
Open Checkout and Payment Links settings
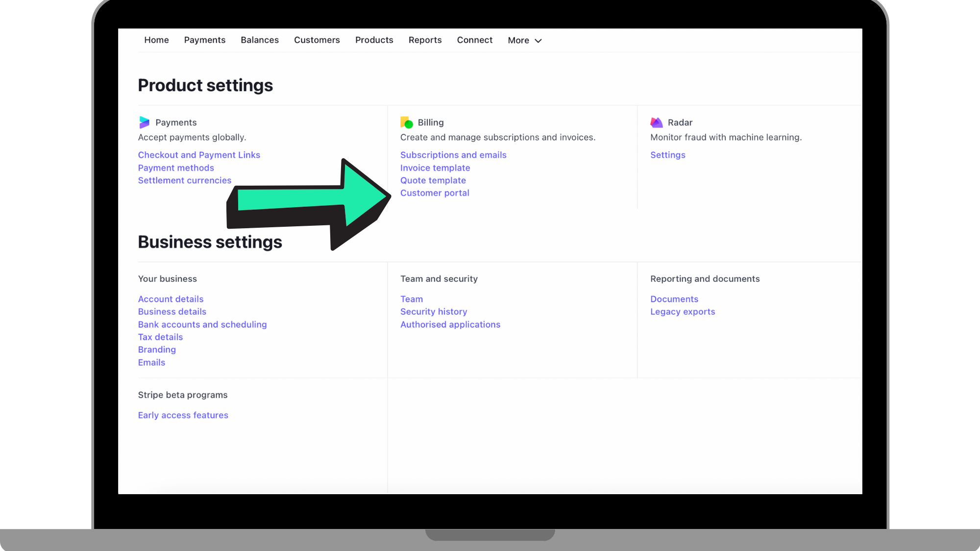199,155
